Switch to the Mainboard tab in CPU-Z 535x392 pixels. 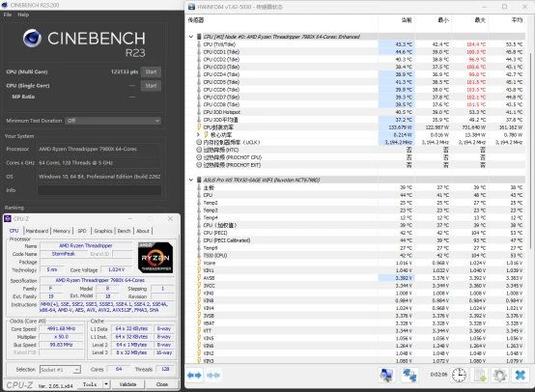click(x=37, y=231)
